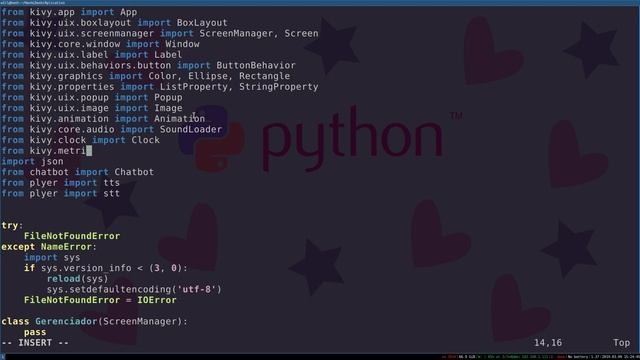
Task: Click 'Label' in the kivy.uix.label import
Action: [168, 55]
